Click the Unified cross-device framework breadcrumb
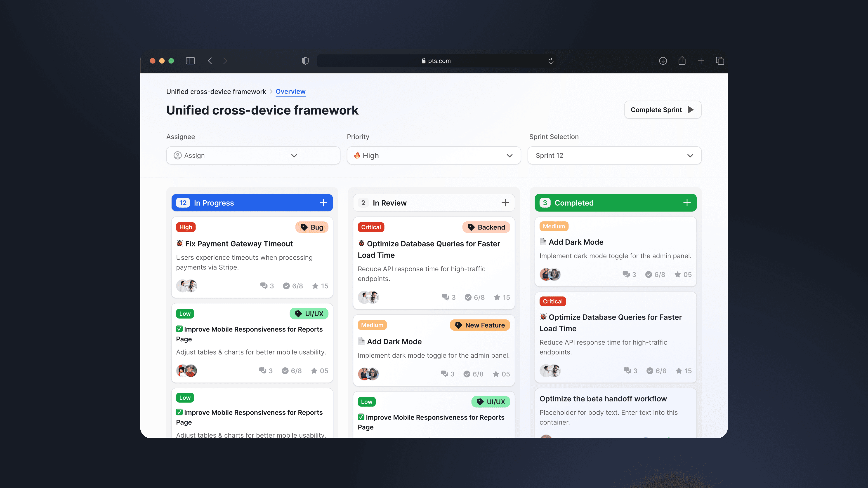Viewport: 868px width, 488px height. 216,91
